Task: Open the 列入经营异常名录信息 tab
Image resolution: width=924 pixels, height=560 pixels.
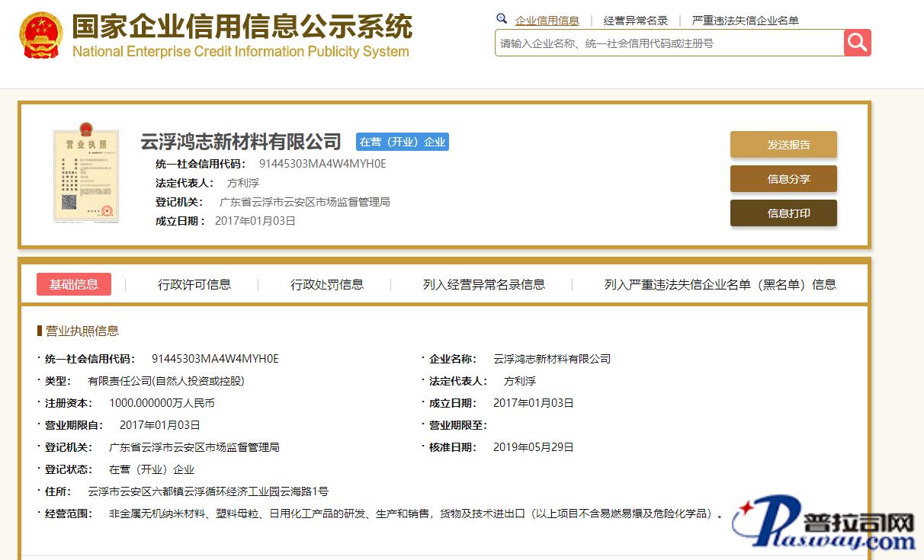Action: 484,284
